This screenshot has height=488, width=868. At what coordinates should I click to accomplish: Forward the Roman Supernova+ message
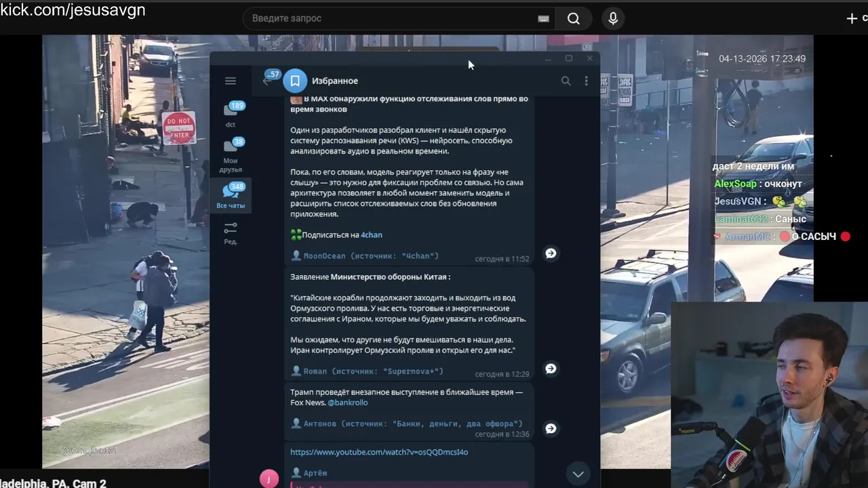(551, 368)
